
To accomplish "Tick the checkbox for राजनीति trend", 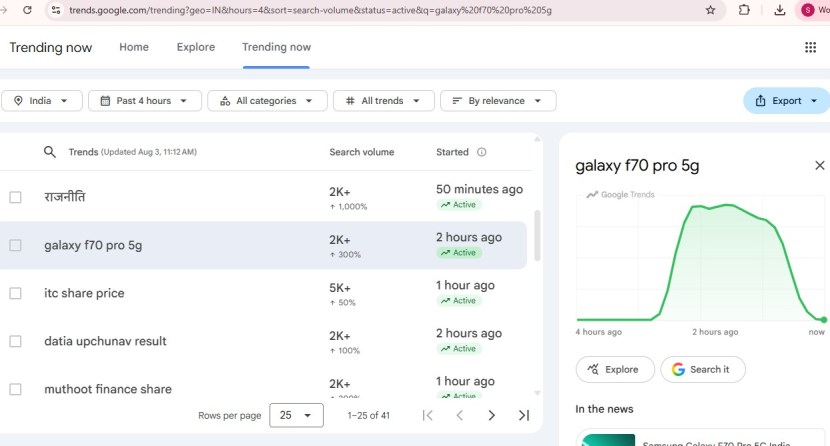I will coord(15,197).
